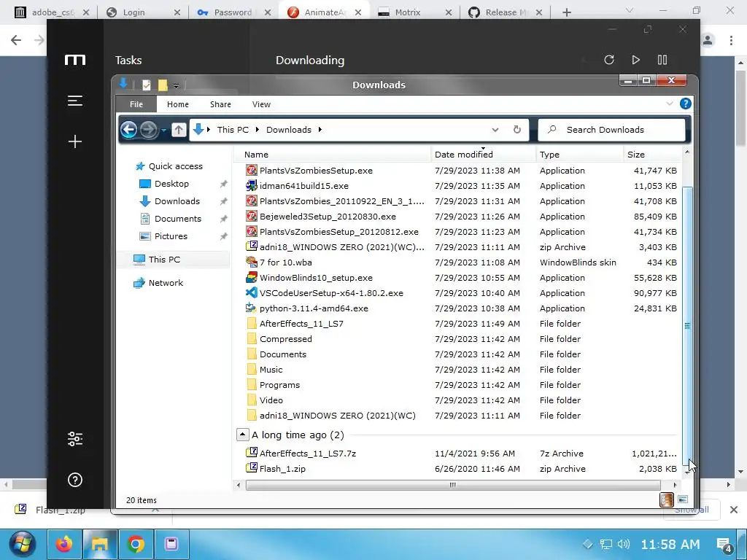The height and width of the screenshot is (560, 747).
Task: Select the Compressed folder
Action: (285, 339)
